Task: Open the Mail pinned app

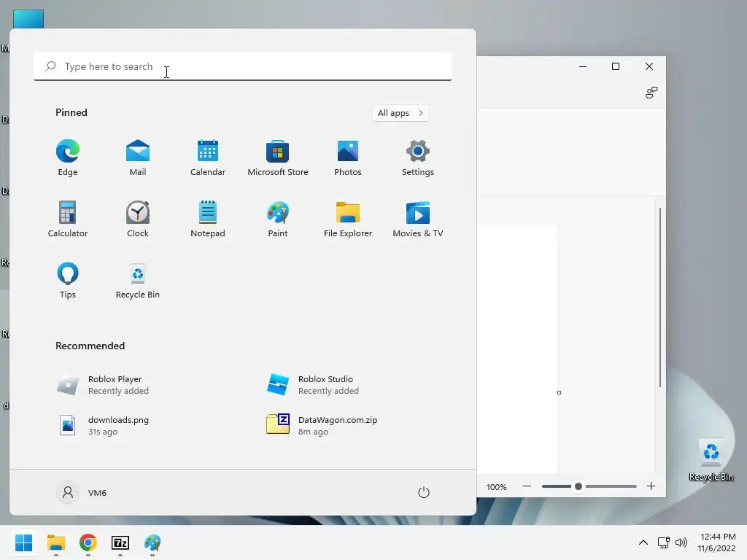Action: click(x=138, y=158)
